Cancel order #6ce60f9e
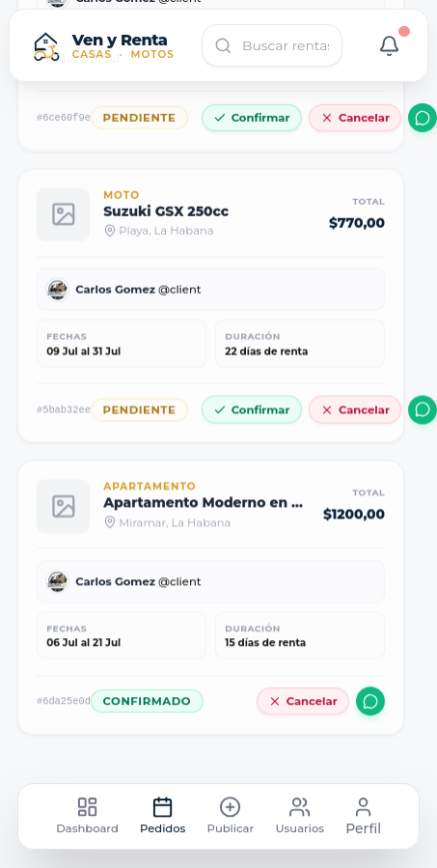437x868 pixels. point(355,118)
